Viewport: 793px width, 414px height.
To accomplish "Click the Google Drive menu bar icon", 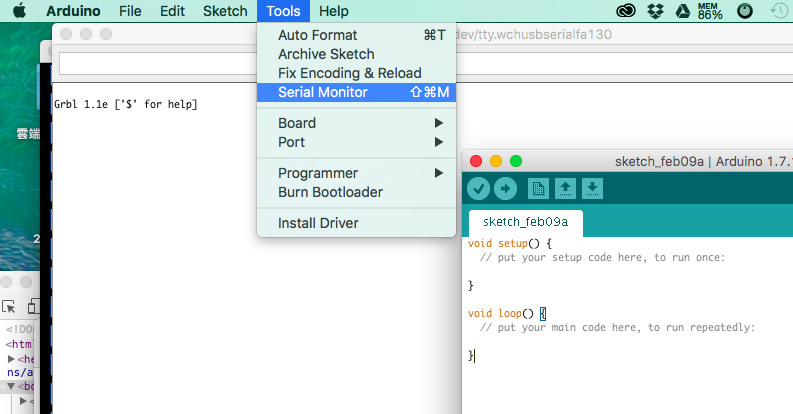I will pyautogui.click(x=682, y=11).
